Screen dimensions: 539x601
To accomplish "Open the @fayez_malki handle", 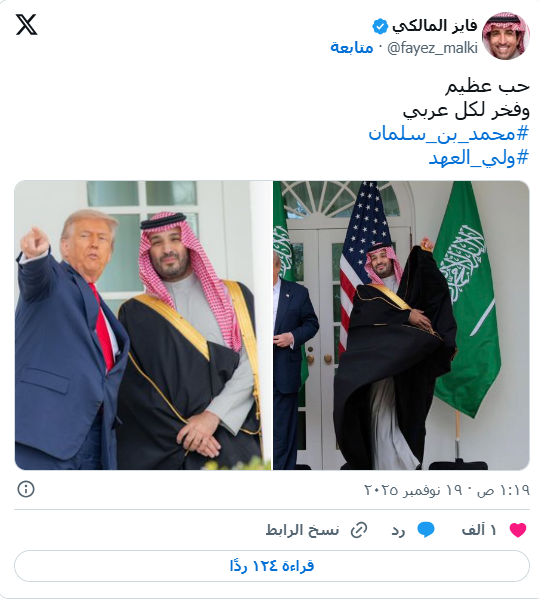I will coord(432,49).
